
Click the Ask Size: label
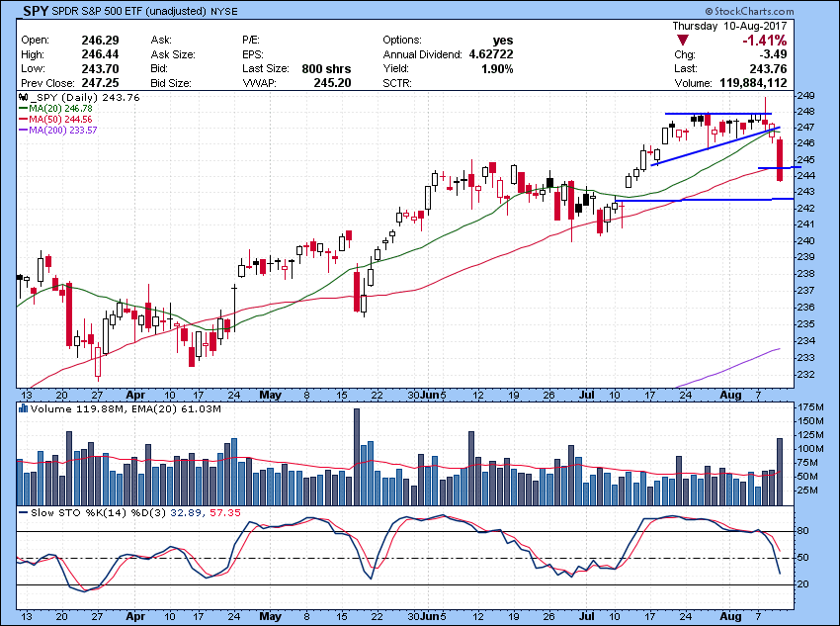point(173,54)
